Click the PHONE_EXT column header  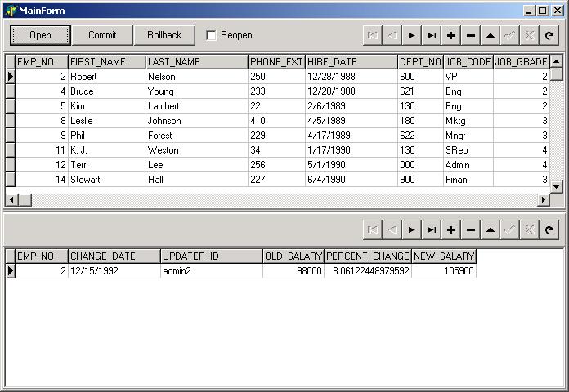click(x=276, y=61)
